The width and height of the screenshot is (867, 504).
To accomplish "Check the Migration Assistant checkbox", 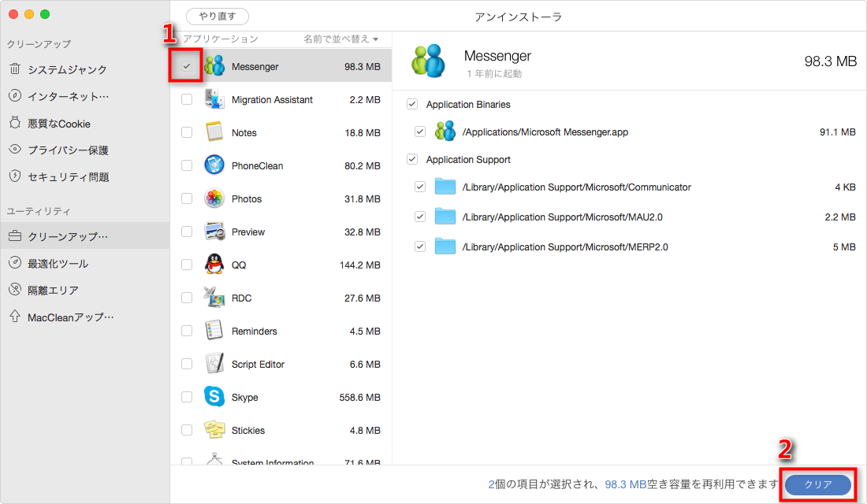I will click(187, 99).
